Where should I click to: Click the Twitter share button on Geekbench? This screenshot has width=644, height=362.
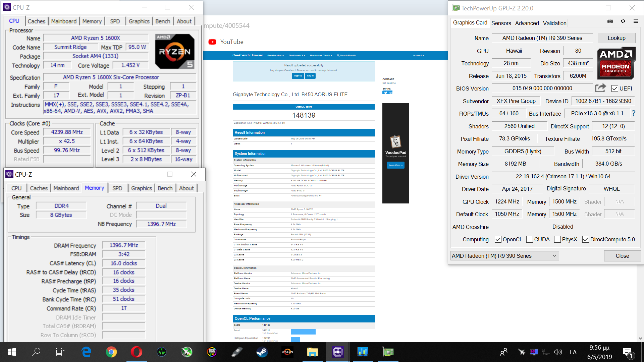[387, 93]
